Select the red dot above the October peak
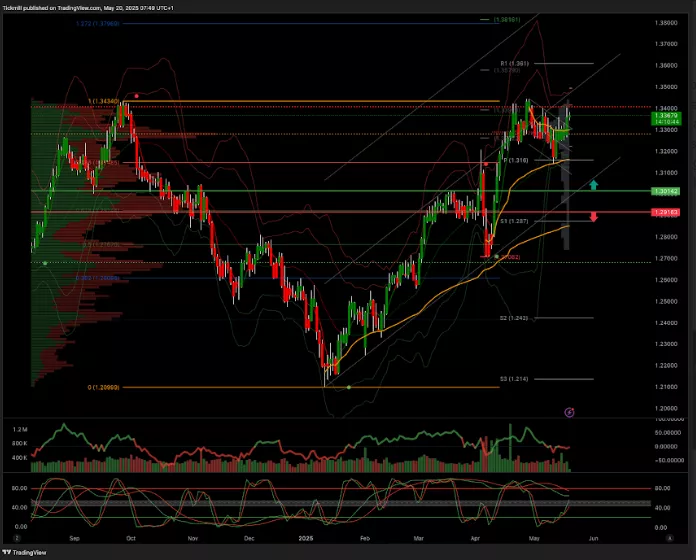This screenshot has height=560, width=696. click(136, 95)
